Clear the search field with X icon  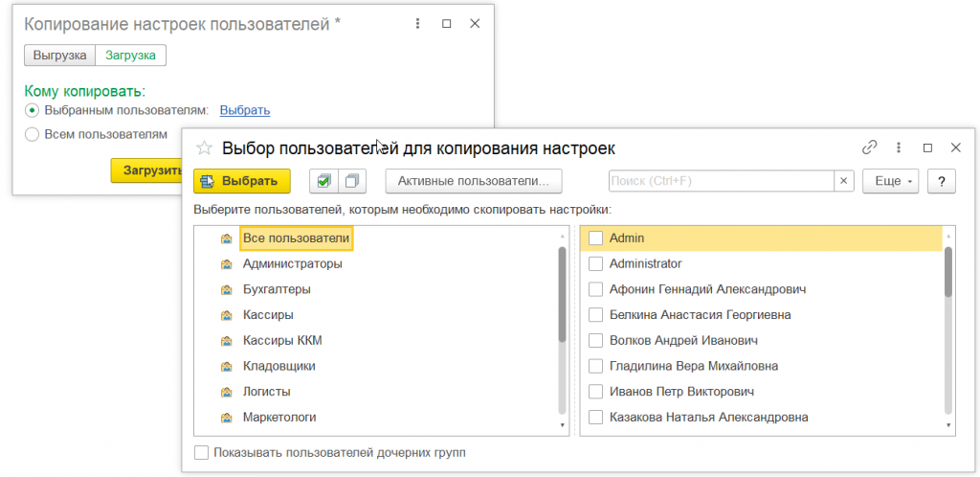844,181
